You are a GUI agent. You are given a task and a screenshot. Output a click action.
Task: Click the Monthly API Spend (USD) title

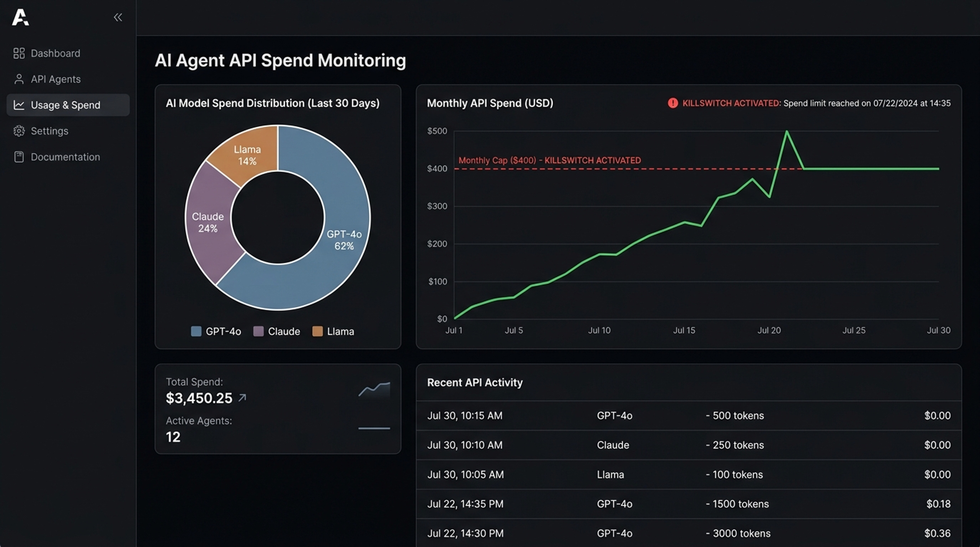click(x=490, y=103)
